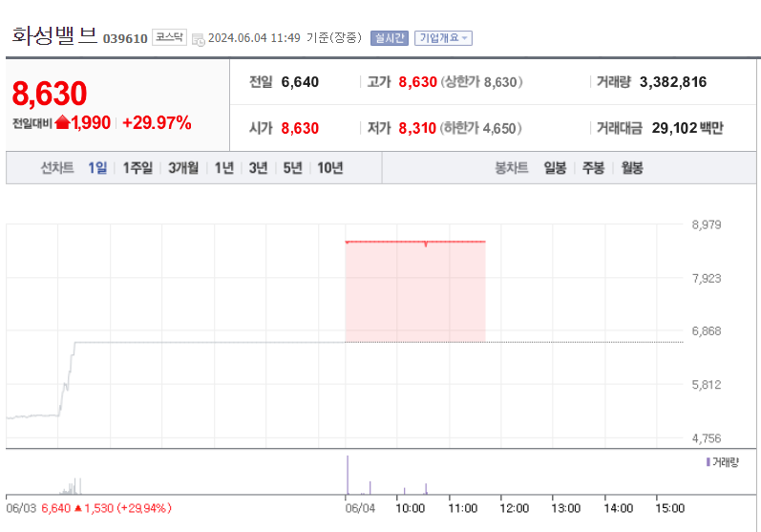This screenshot has width=761, height=532.
Task: Click the stock code 039610
Action: tap(125, 39)
